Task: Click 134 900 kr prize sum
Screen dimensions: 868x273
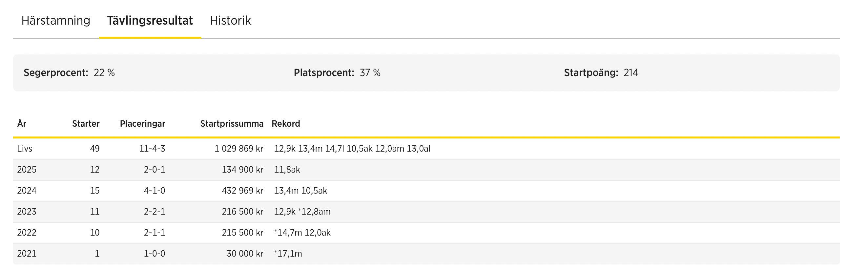Action: (243, 170)
